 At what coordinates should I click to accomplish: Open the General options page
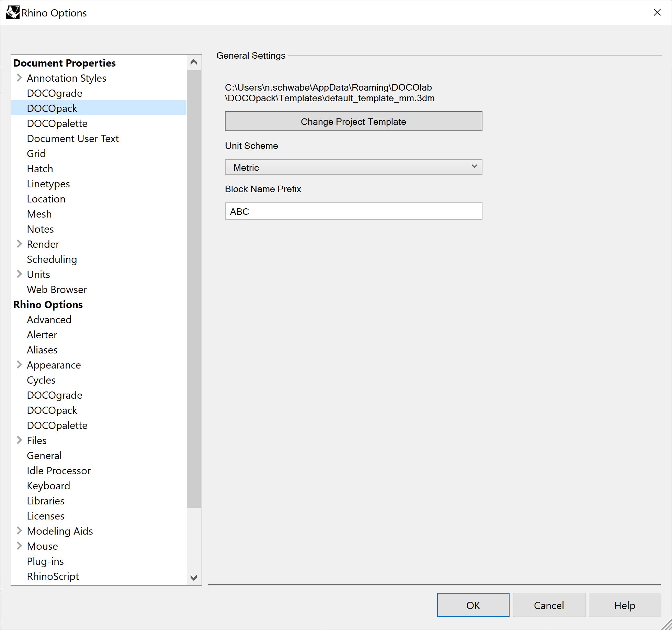tap(44, 456)
